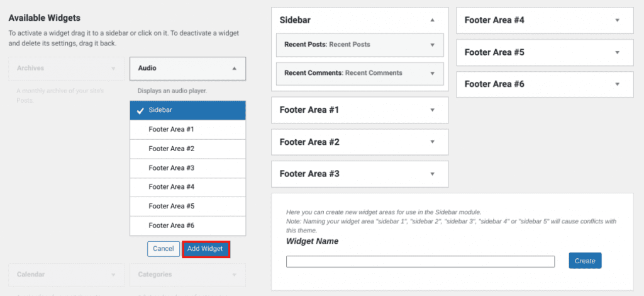Choose Footer Area #1 in the list
The image size is (644, 296).
point(187,130)
